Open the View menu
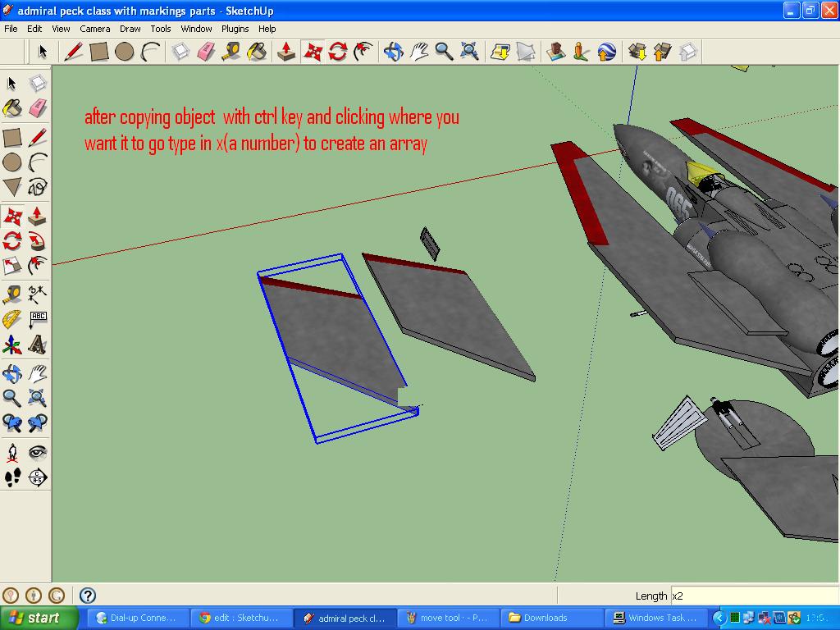840x630 pixels. pyautogui.click(x=61, y=29)
